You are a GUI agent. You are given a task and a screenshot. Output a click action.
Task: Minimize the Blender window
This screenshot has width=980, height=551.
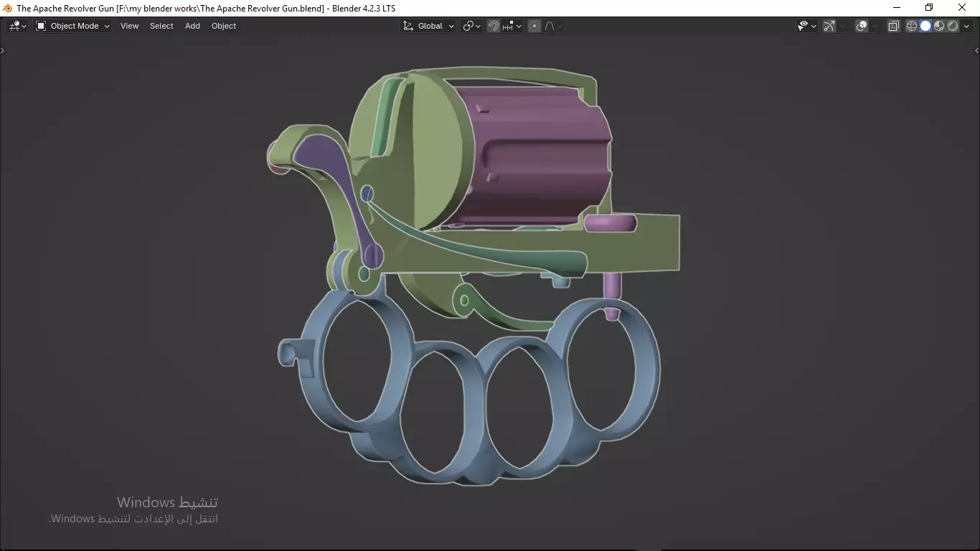pyautogui.click(x=896, y=8)
